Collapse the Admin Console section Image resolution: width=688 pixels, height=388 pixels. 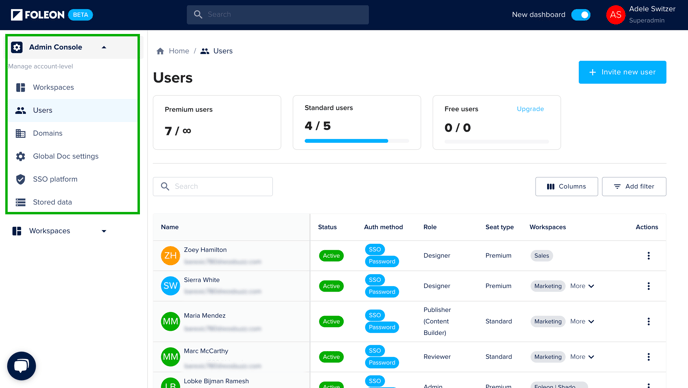104,47
